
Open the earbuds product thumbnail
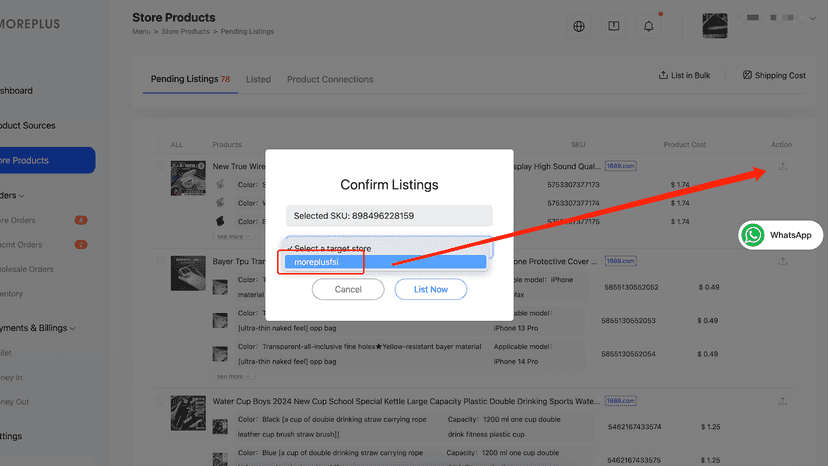click(x=188, y=179)
